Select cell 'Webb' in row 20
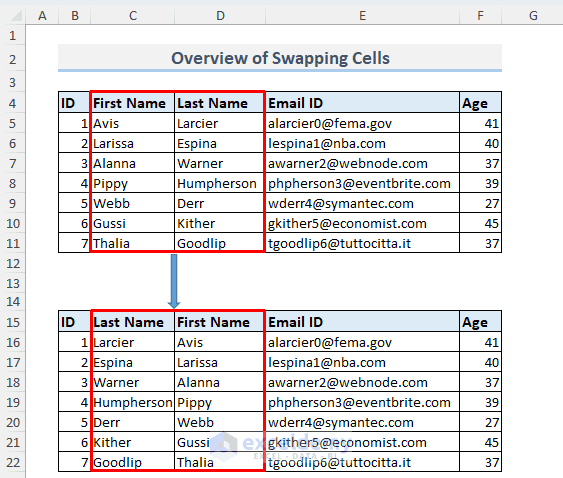 pos(220,422)
